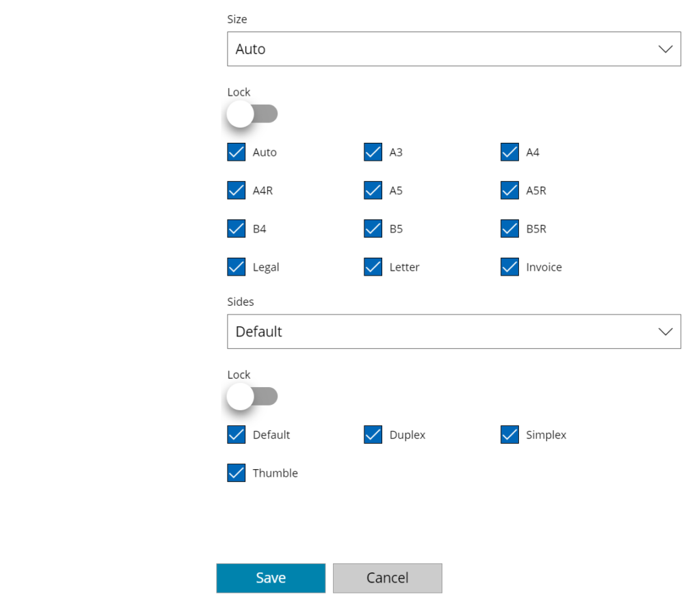Expand the Sides dropdown showing Default
Screen dimensions: 700x612
coord(454,332)
